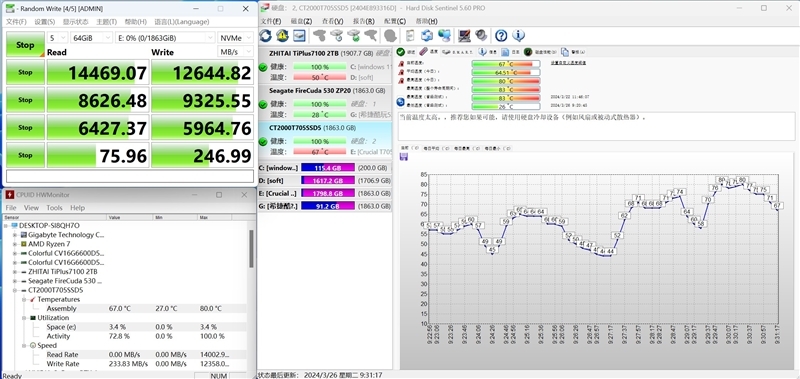This screenshot has height=379, width=800.
Task: Open the 64GiB test size dropdown
Action: 91,38
